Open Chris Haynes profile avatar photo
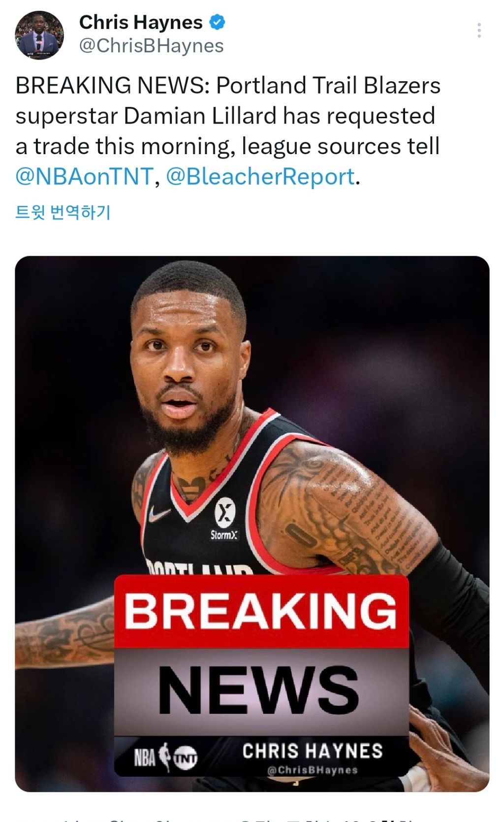This screenshot has width=504, height=822. pyautogui.click(x=39, y=35)
